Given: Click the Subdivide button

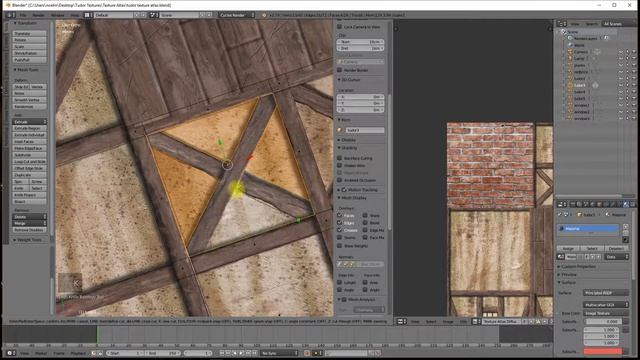Looking at the screenshot, I should 30,155.
